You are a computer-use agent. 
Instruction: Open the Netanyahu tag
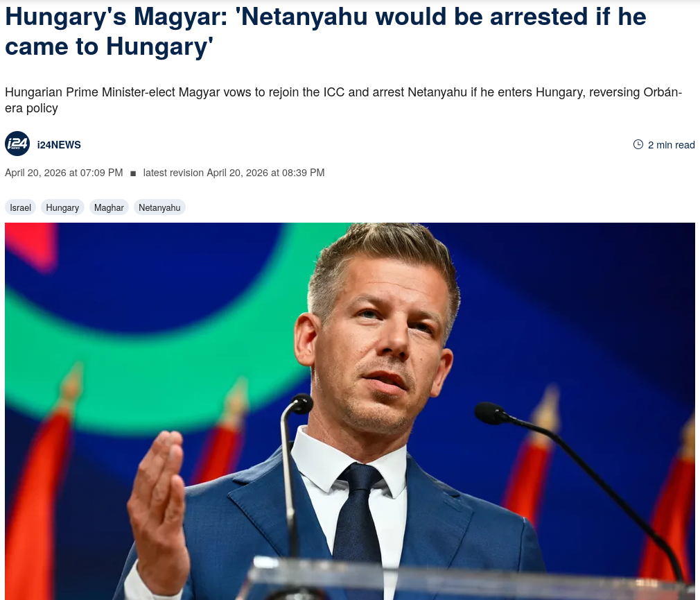[x=159, y=207]
